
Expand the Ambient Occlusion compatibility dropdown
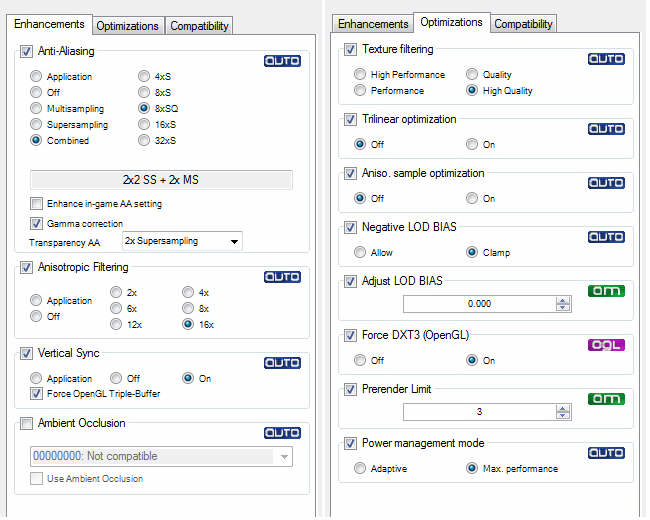point(285,456)
